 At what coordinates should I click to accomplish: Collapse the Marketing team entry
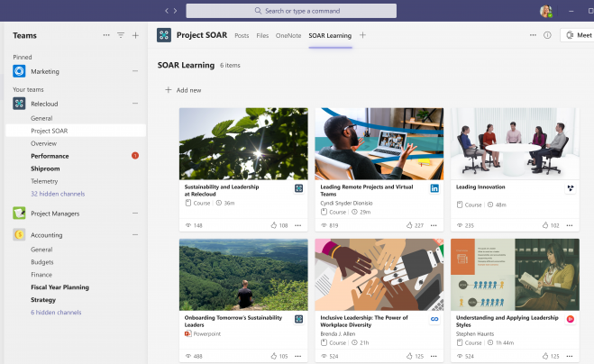[135, 71]
